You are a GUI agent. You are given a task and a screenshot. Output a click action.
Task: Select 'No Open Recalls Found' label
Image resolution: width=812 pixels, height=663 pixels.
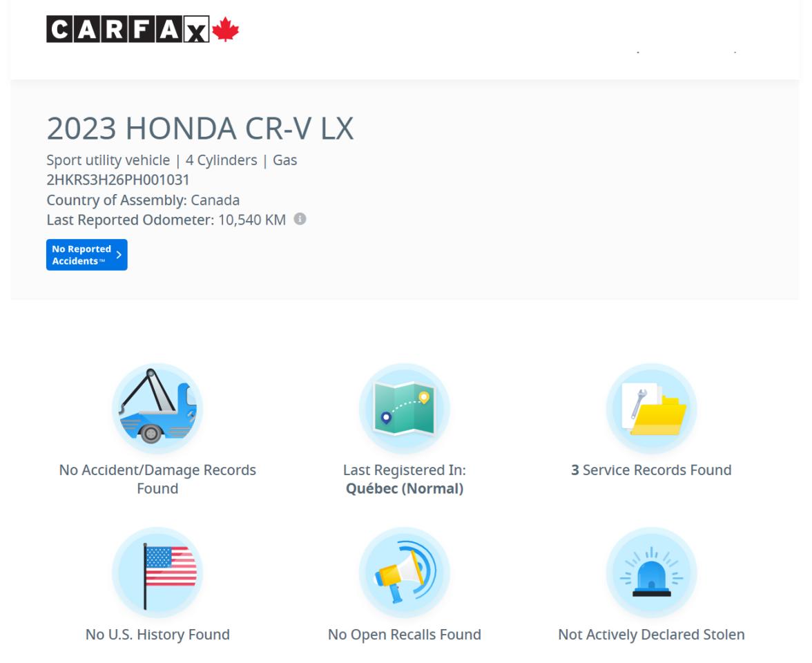point(405,634)
